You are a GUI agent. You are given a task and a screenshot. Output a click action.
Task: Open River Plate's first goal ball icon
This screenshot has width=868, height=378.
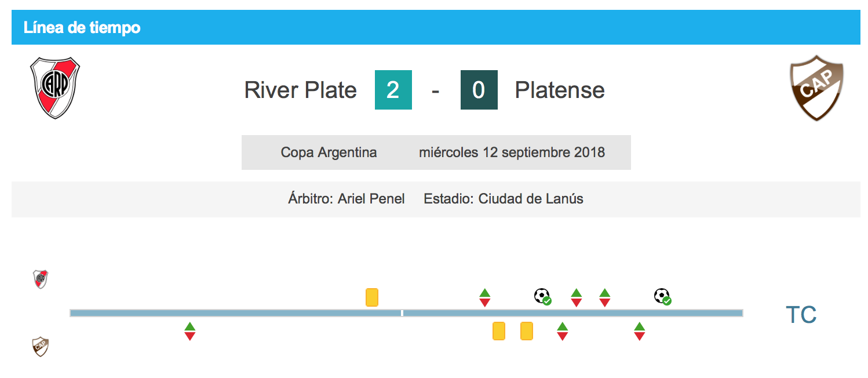point(543,297)
